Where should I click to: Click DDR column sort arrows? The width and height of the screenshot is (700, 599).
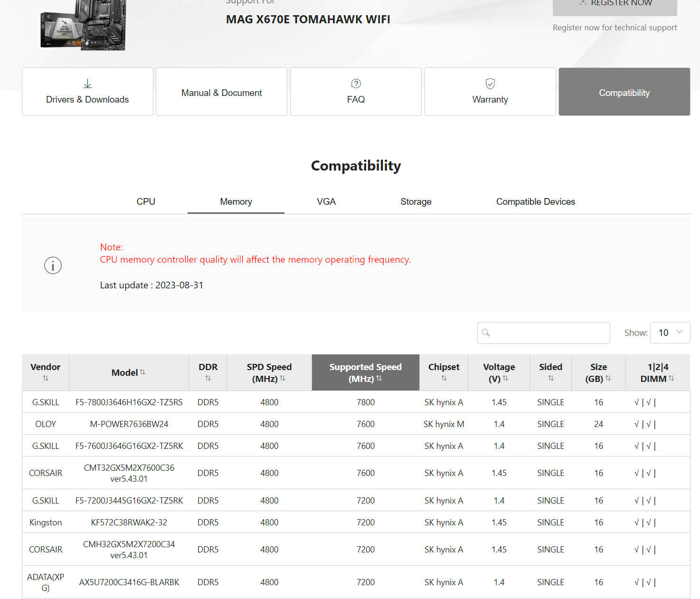point(208,378)
